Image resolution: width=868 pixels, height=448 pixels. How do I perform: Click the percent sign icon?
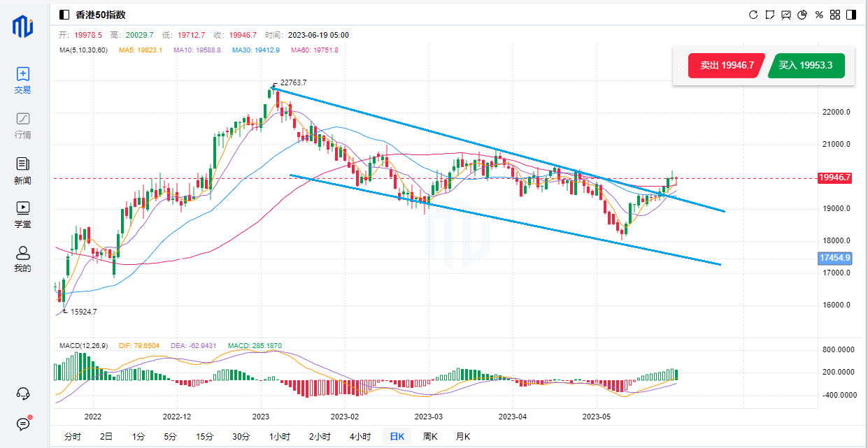coord(819,15)
